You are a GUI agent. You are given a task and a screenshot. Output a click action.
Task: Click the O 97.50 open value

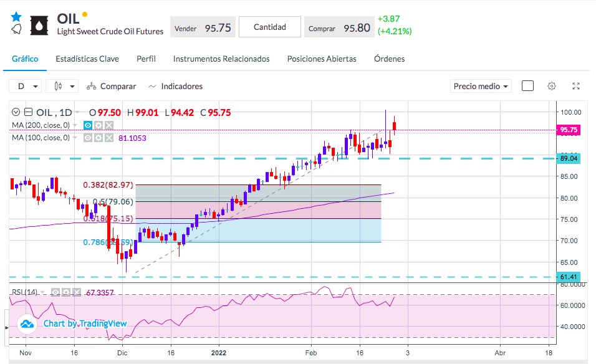pyautogui.click(x=105, y=112)
